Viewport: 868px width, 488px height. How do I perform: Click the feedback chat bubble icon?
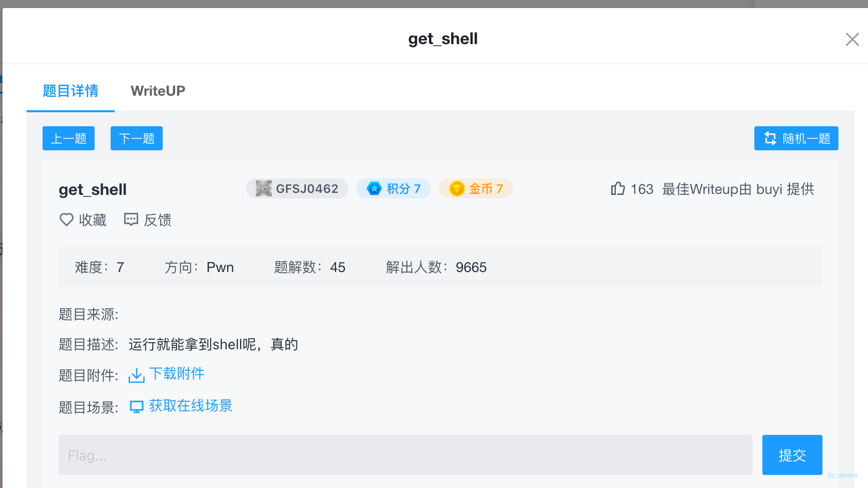[x=131, y=219]
